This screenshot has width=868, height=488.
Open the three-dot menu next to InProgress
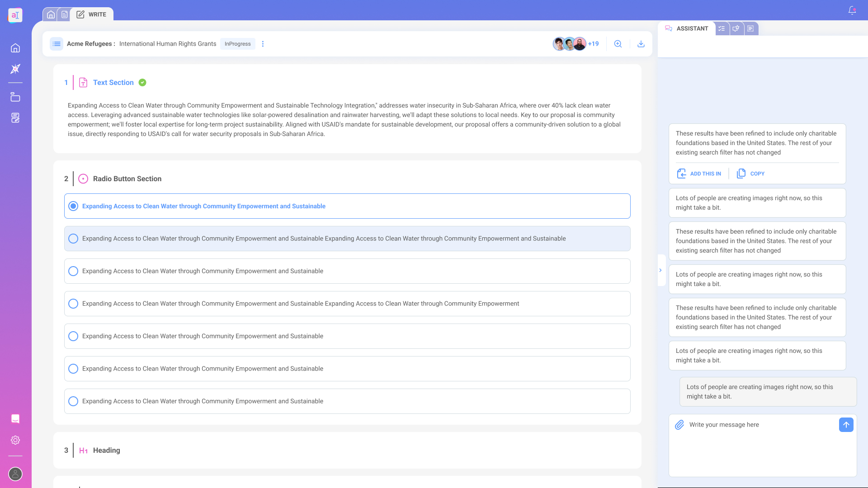(x=263, y=44)
